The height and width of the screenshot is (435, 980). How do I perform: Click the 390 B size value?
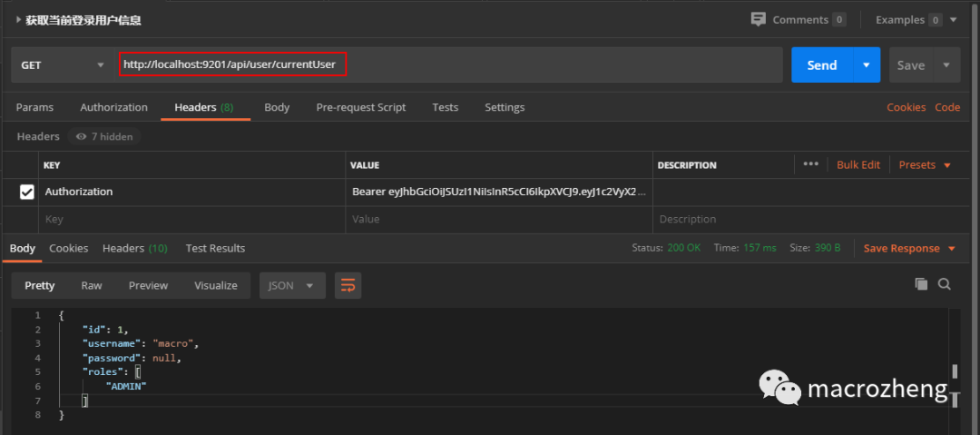click(x=828, y=249)
